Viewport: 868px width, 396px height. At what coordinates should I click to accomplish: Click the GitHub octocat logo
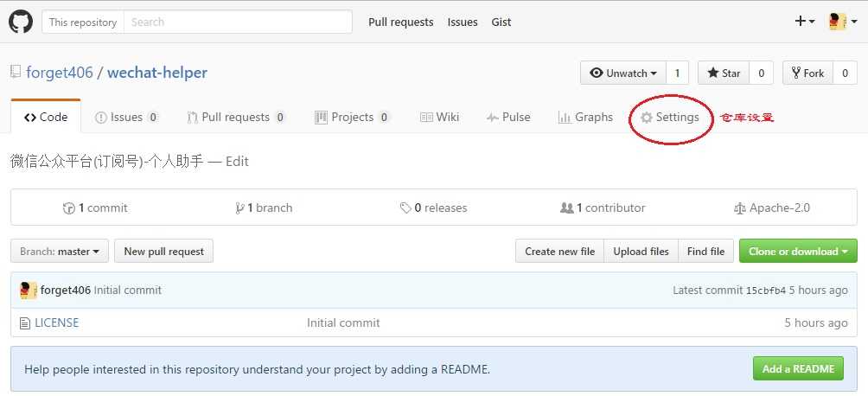coord(21,22)
